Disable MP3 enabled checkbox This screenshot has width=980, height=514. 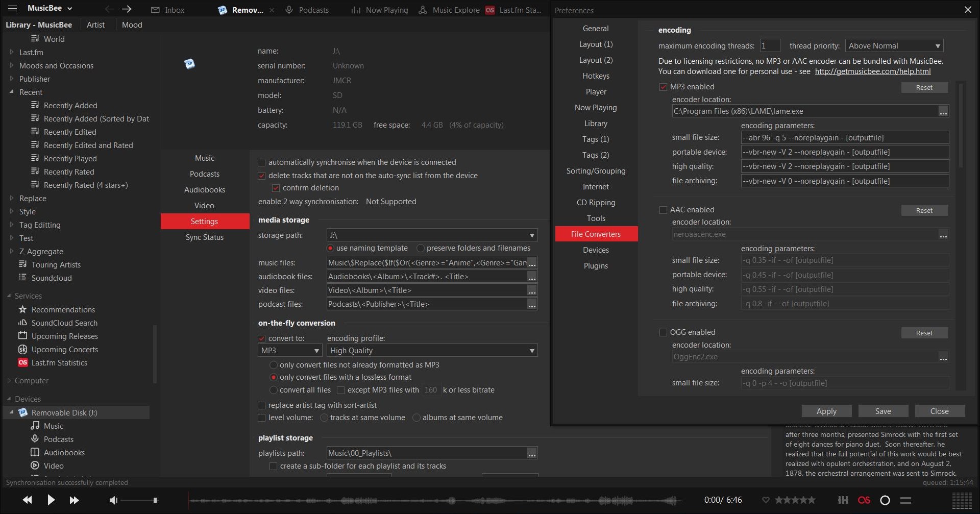click(x=663, y=87)
